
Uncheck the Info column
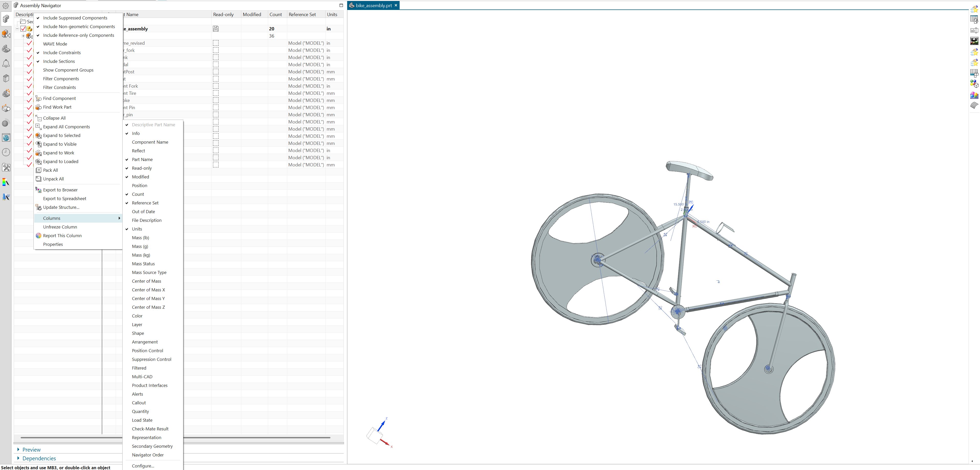tap(136, 134)
